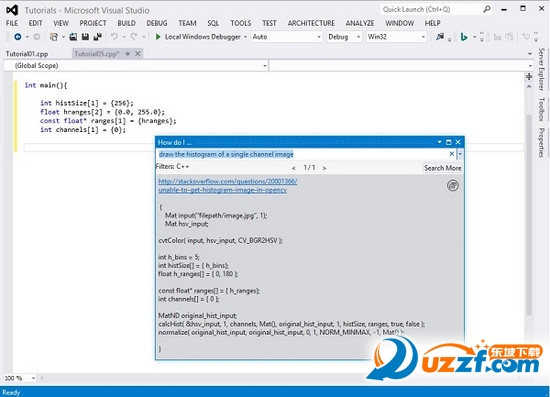This screenshot has width=550, height=397.
Task: Open the New Project dropdown arrow
Action: [63, 37]
